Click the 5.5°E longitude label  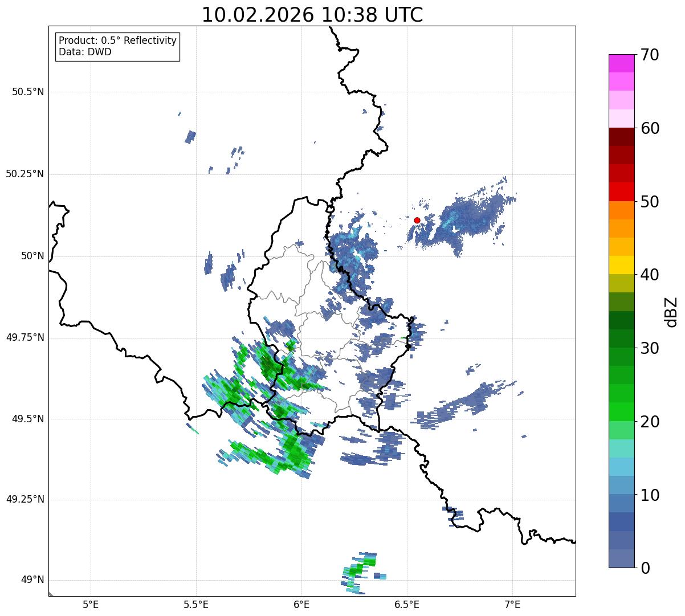pos(196,604)
